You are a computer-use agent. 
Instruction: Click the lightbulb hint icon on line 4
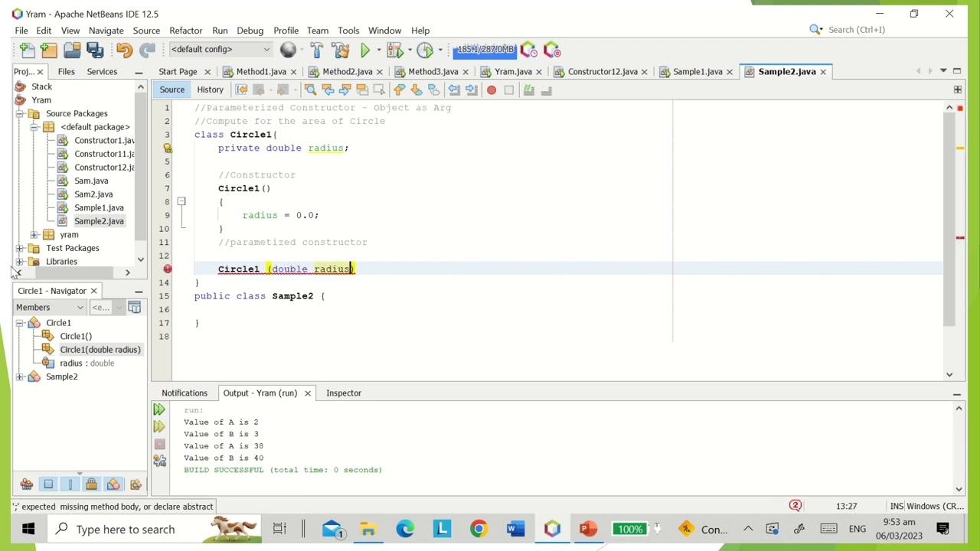click(x=167, y=148)
